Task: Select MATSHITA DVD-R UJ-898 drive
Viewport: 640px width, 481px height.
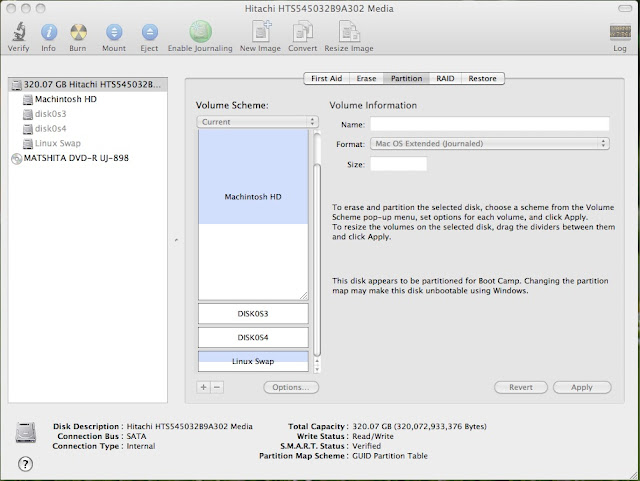Action: [88, 158]
